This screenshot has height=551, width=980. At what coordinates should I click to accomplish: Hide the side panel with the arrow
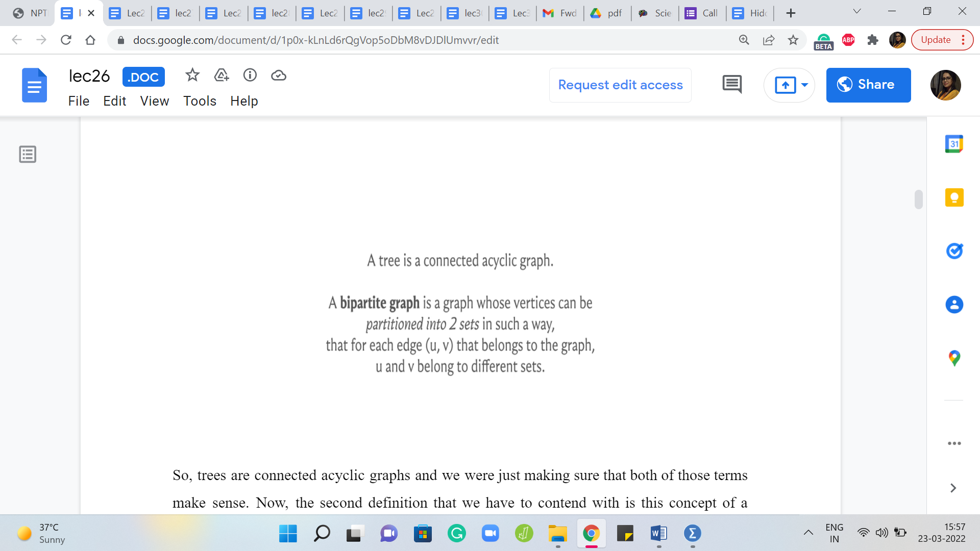click(953, 488)
